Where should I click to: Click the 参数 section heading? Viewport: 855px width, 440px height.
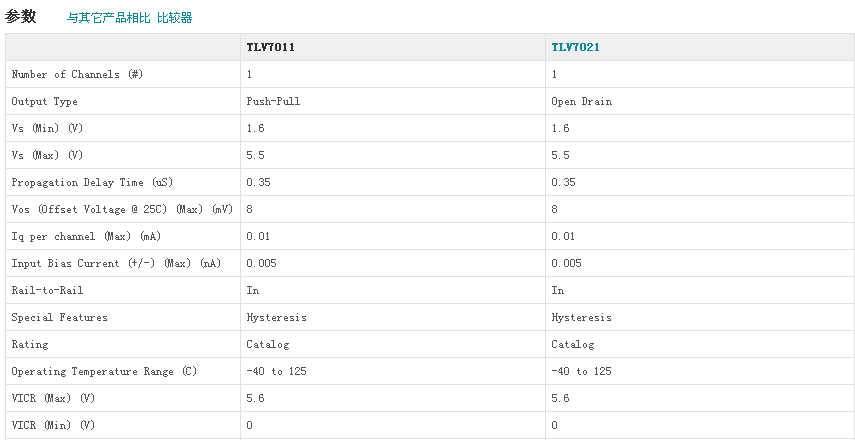(x=21, y=16)
